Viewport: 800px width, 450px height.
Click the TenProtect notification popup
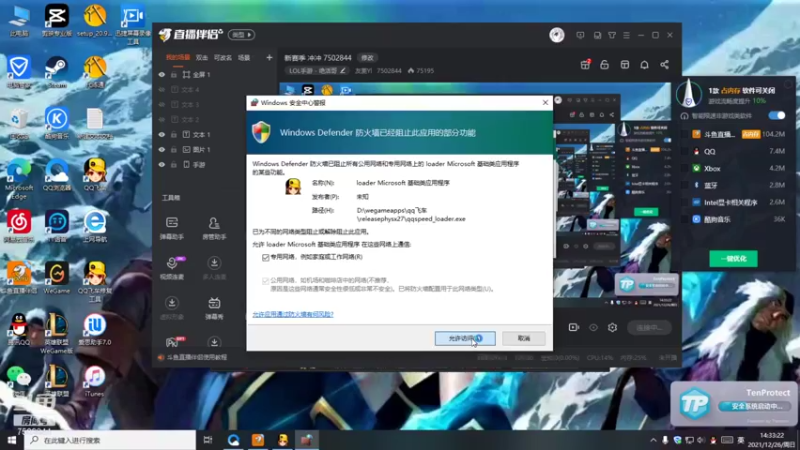point(734,404)
